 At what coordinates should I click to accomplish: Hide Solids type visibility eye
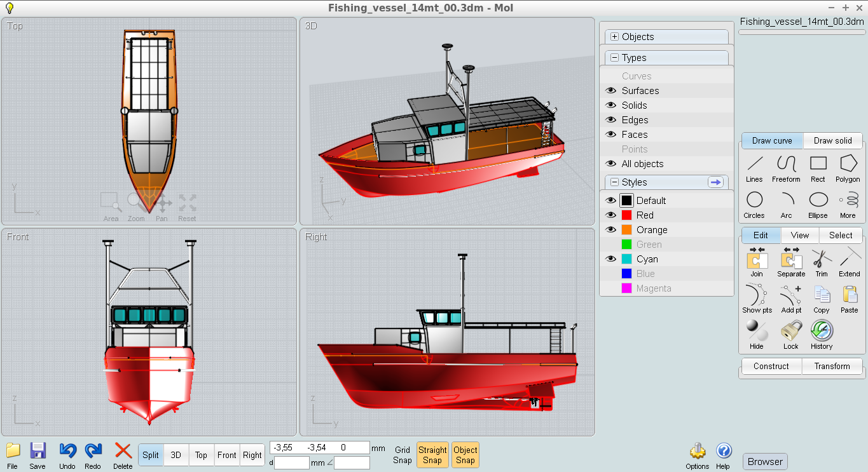pyautogui.click(x=611, y=105)
